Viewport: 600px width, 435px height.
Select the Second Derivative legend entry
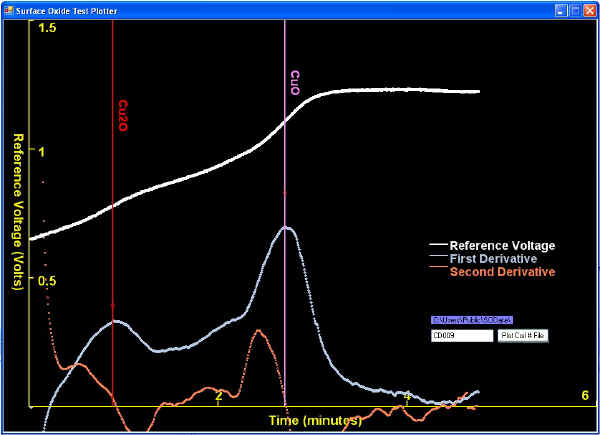point(502,272)
